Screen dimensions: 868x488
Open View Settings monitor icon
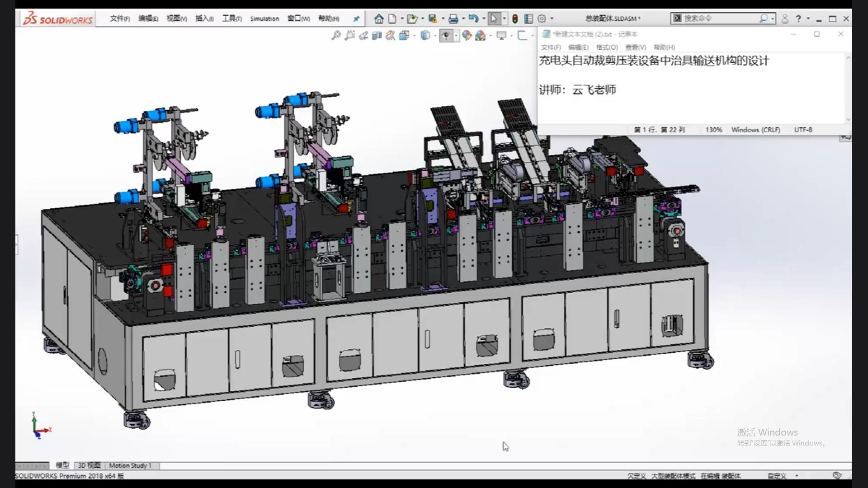[x=502, y=35]
